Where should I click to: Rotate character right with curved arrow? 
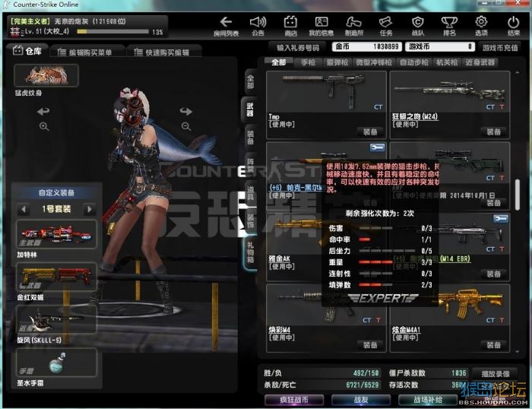point(186,111)
